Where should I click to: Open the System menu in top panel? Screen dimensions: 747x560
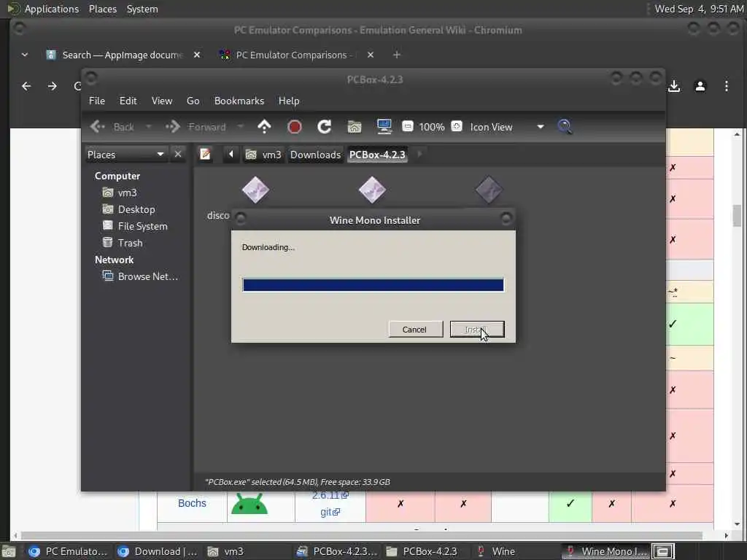[142, 9]
